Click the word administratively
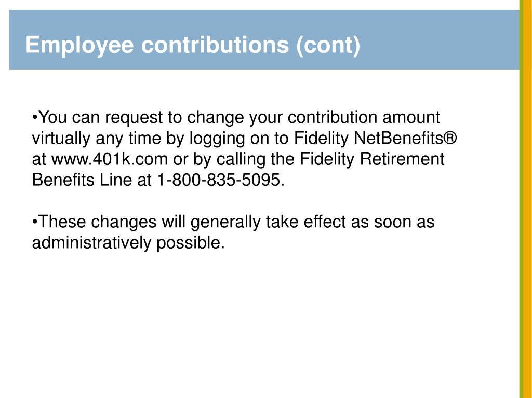532x398 pixels. [x=91, y=243]
